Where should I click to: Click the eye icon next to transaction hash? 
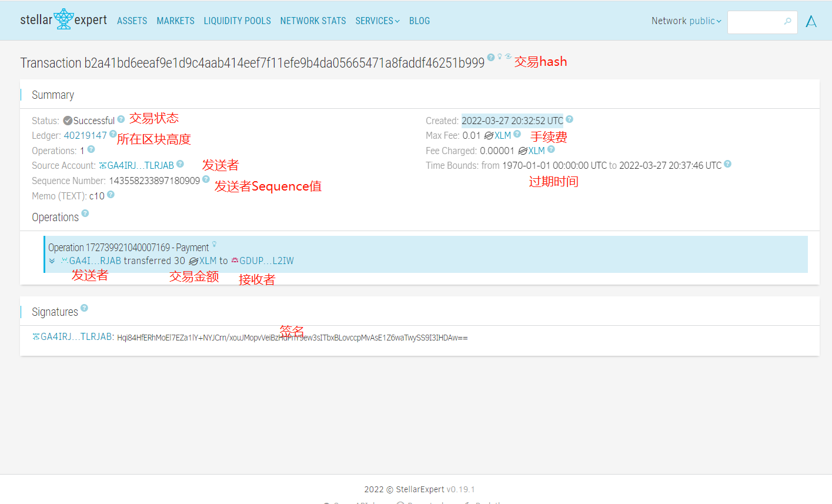(508, 56)
